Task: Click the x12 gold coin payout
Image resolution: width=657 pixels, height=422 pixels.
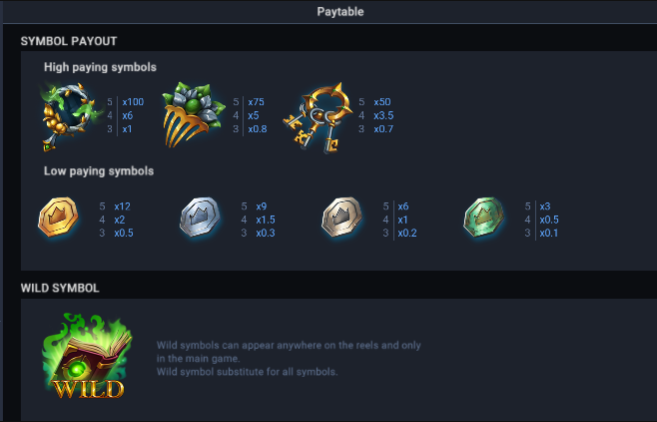Action: tap(122, 206)
